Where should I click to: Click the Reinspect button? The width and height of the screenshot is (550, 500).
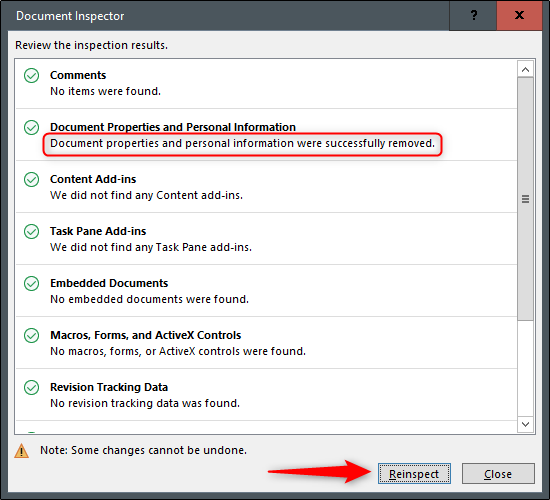pyautogui.click(x=414, y=474)
